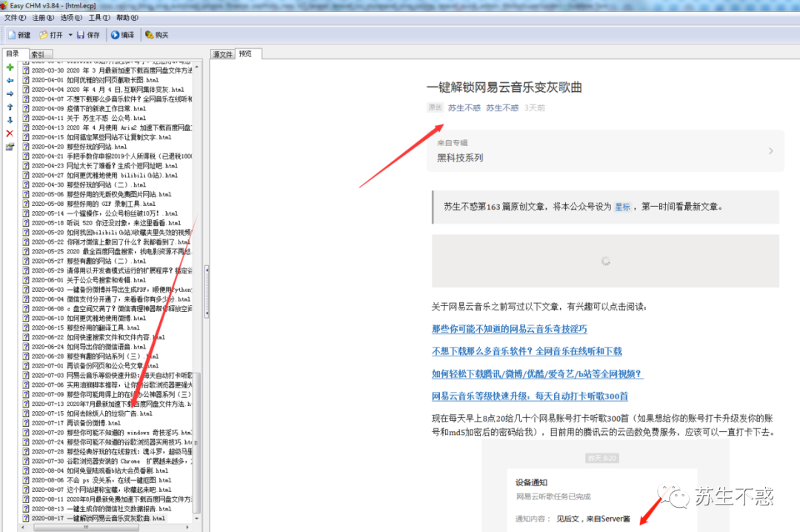Click the page icon of 2020-04-15 entry

[26, 137]
